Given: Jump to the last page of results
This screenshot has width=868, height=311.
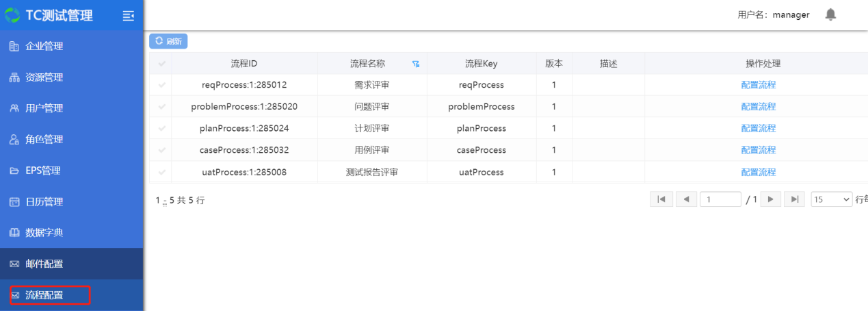Looking at the screenshot, I should [x=794, y=199].
